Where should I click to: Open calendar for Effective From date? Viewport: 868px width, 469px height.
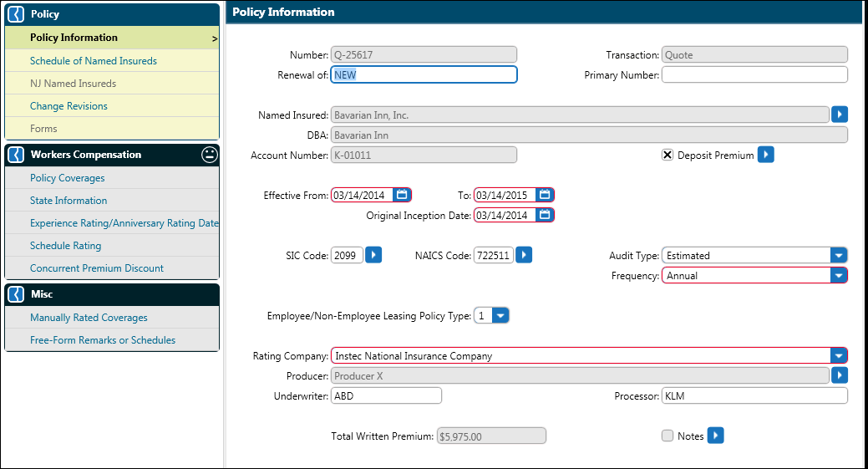(x=402, y=195)
